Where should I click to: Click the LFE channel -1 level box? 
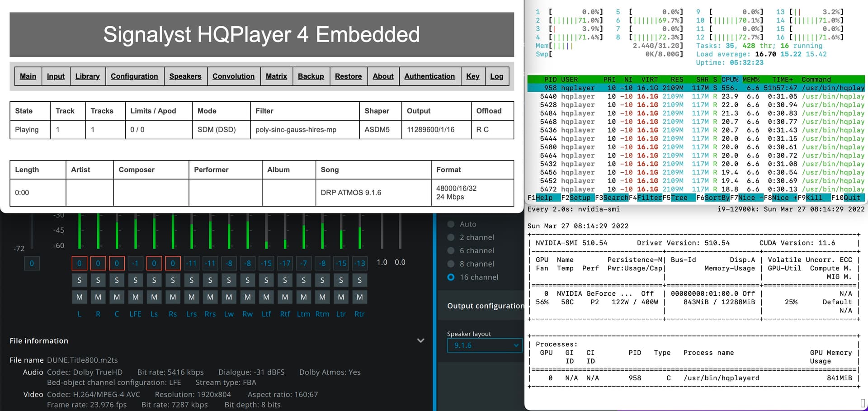(136, 263)
